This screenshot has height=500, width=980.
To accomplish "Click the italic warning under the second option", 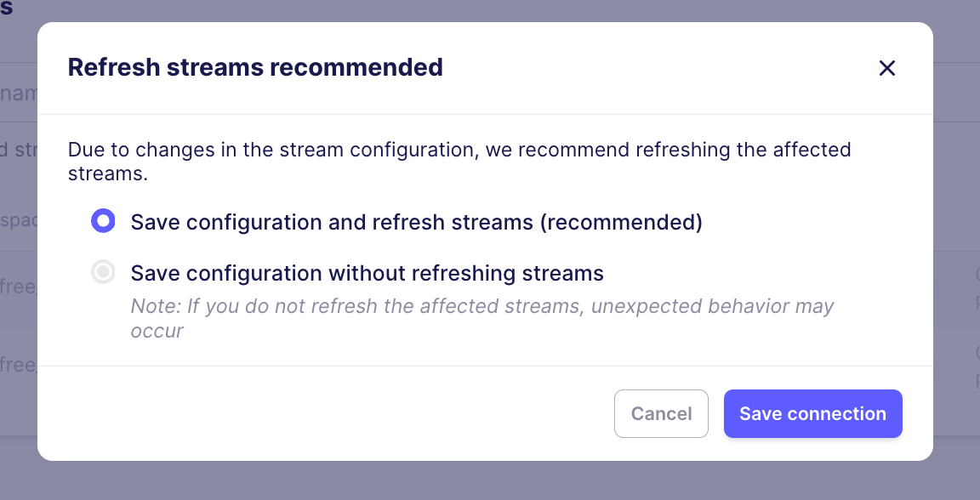I will pos(481,316).
